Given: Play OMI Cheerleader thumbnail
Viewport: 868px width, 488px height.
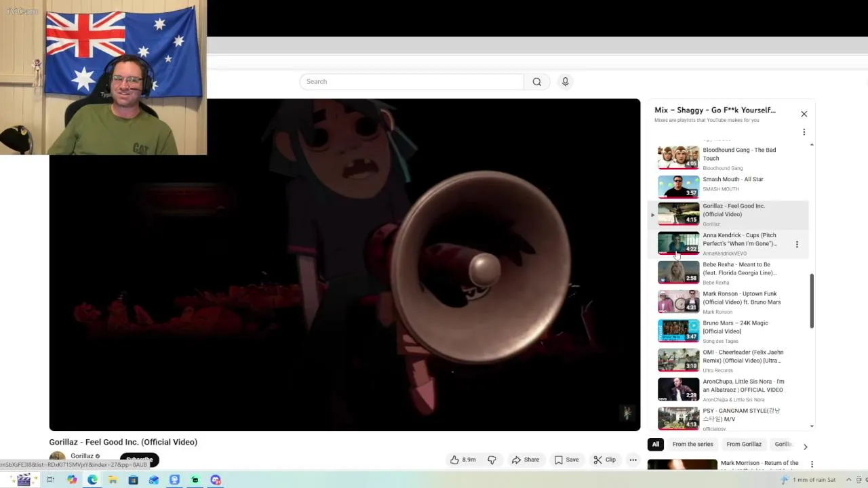Looking at the screenshot, I should pos(678,360).
